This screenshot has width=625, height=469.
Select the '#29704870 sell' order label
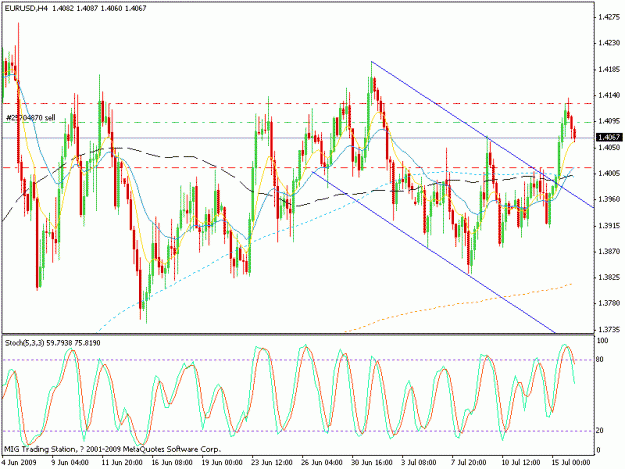(x=31, y=118)
